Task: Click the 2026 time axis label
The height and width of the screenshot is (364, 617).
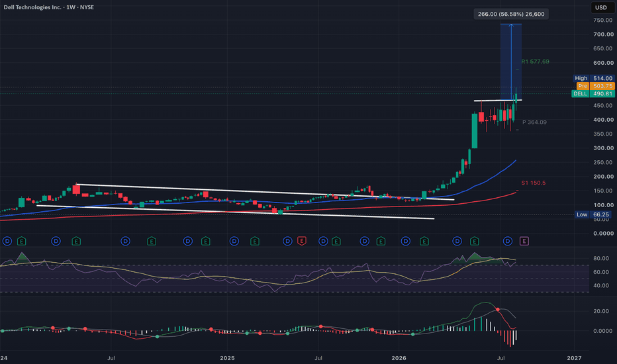Action: [x=399, y=358]
